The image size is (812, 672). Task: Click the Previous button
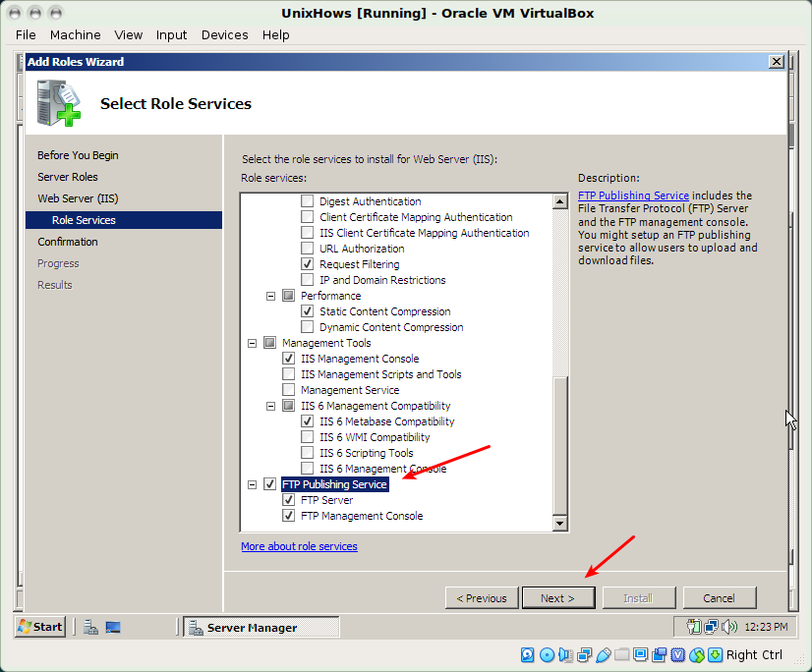[x=482, y=598]
